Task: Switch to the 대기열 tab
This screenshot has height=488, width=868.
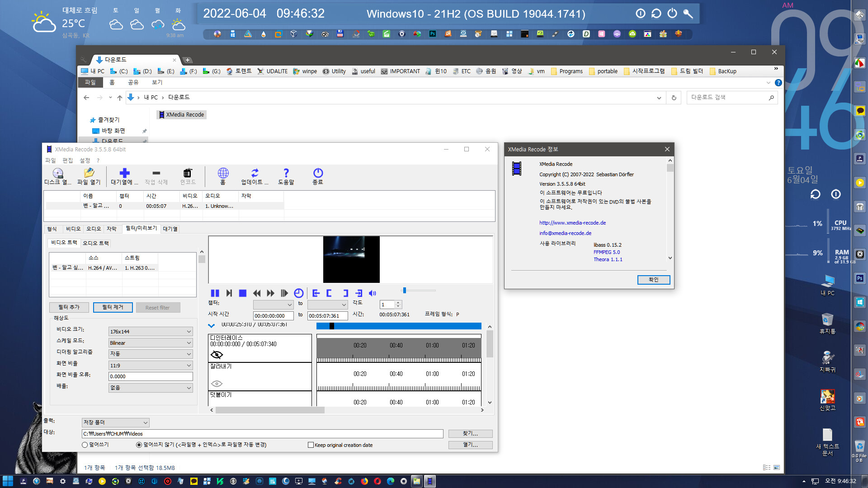Action: click(170, 229)
